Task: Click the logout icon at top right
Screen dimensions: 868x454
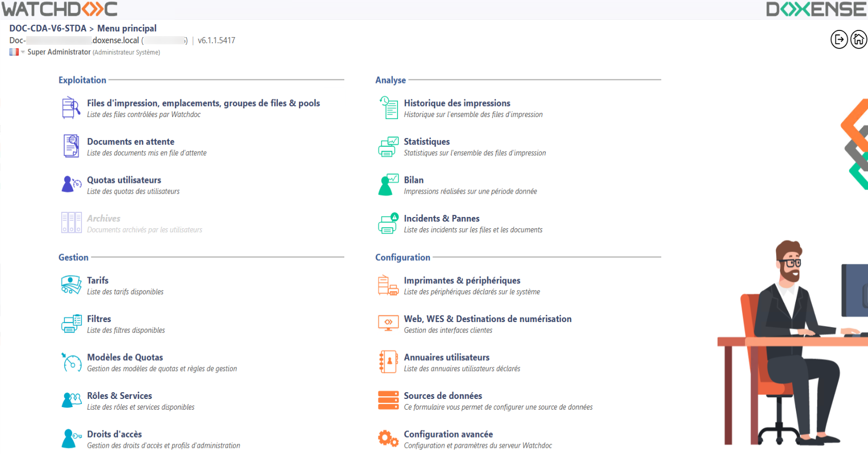Action: 839,39
